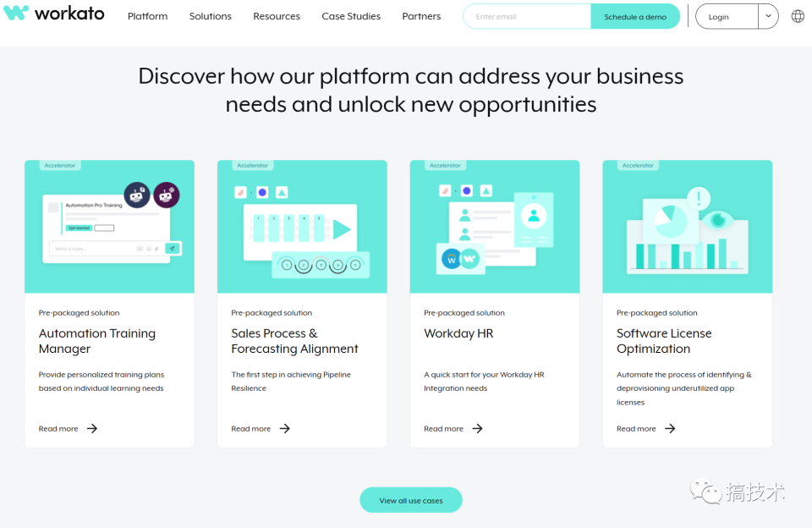Click the Workato logo

tap(54, 13)
